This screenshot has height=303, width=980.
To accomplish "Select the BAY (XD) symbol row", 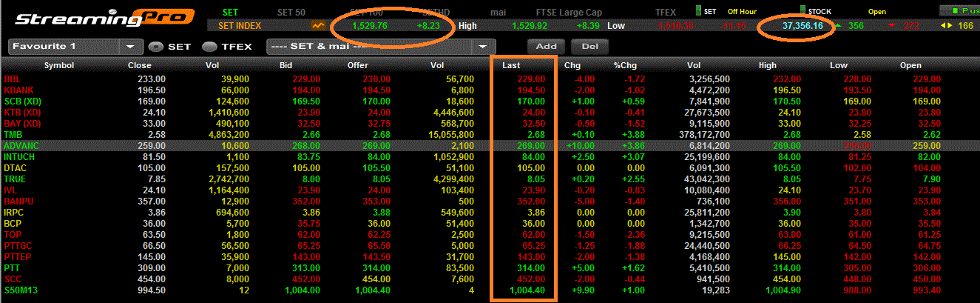I will [x=490, y=123].
